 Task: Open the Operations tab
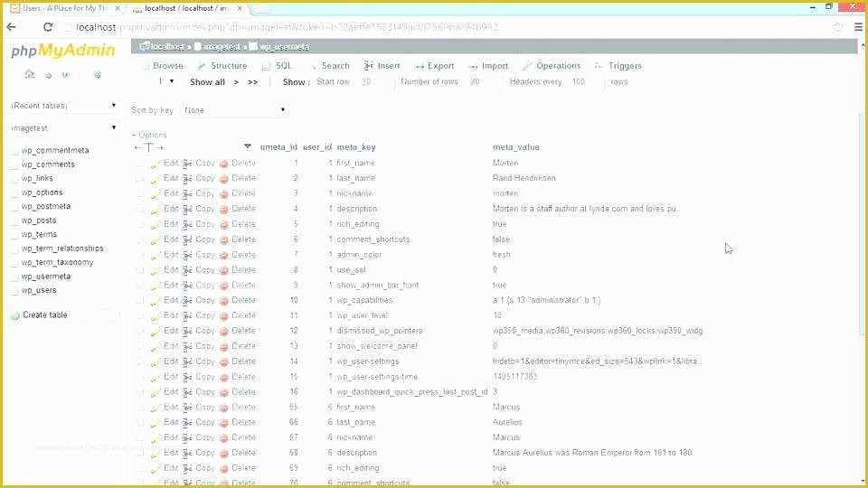click(552, 65)
